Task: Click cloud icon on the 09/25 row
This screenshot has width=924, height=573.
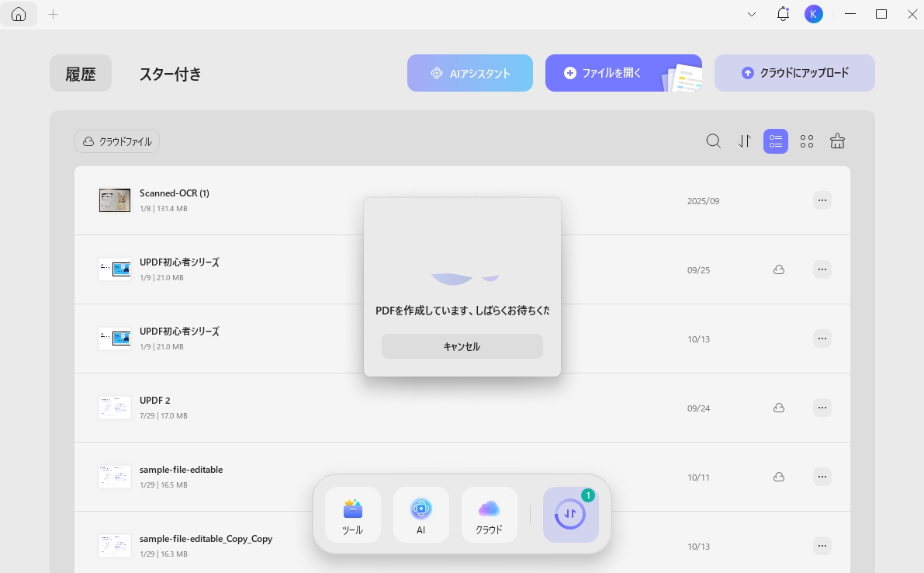Action: 779,269
